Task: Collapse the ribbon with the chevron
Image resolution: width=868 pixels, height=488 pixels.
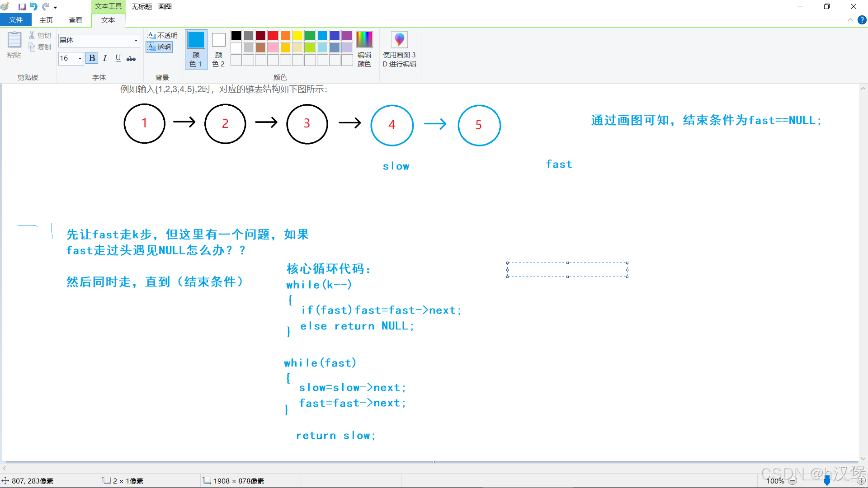Action: (850, 20)
